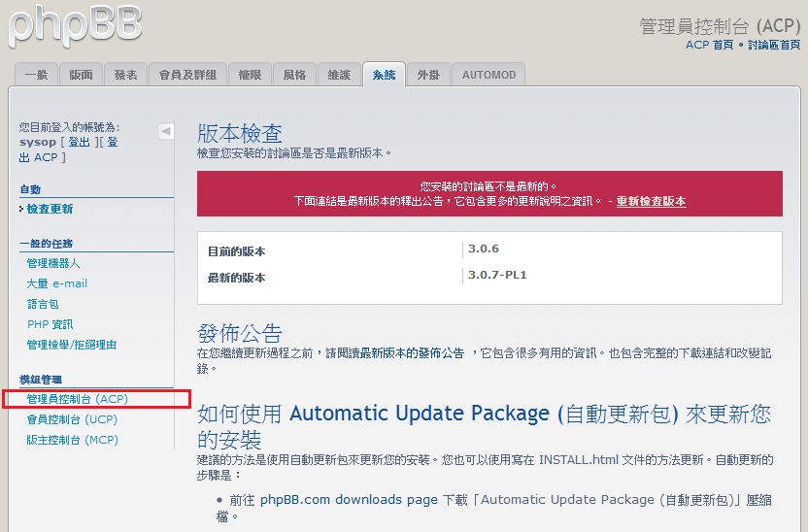Select the 權限 tab
Screen dimensions: 808x532
click(x=250, y=75)
